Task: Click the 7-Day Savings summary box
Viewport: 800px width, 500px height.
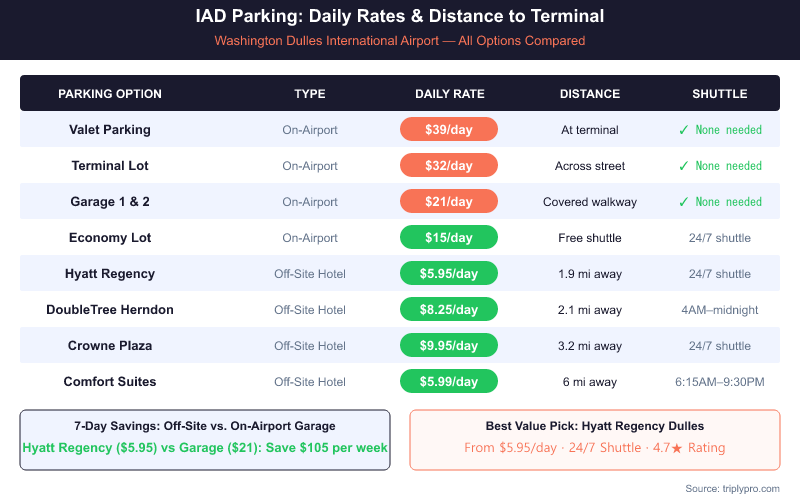Action: click(205, 439)
